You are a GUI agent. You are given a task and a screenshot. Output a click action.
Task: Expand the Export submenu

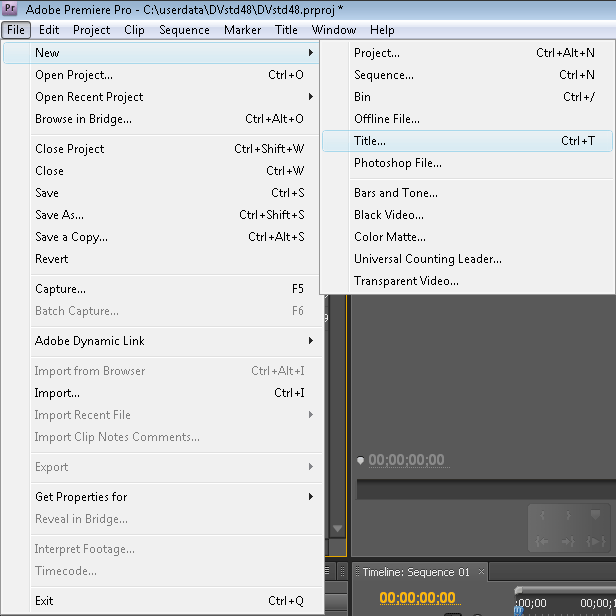coord(161,467)
